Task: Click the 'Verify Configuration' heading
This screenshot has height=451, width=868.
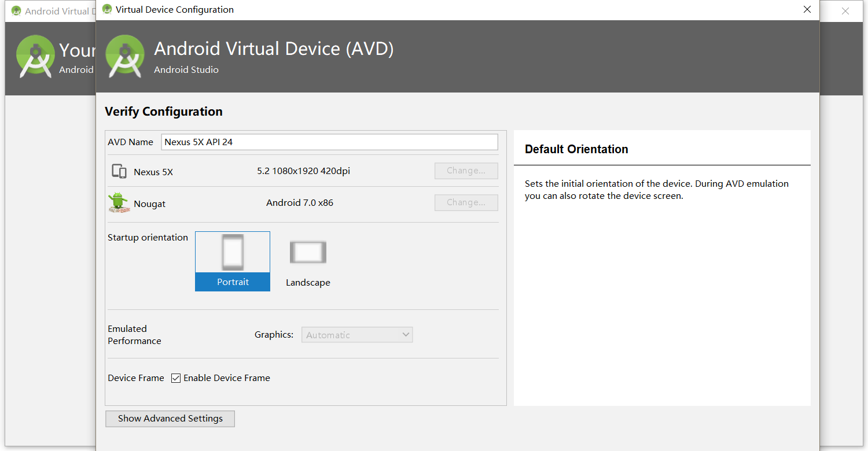Action: pyautogui.click(x=164, y=112)
